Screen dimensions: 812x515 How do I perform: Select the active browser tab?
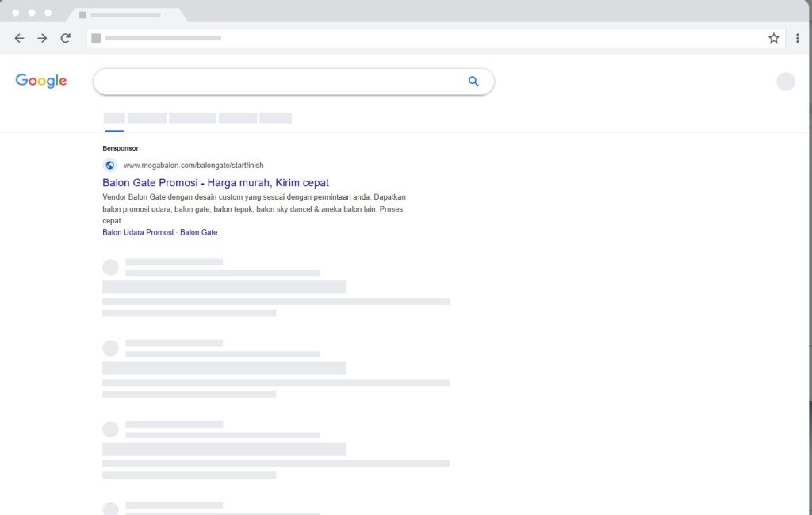coord(126,15)
